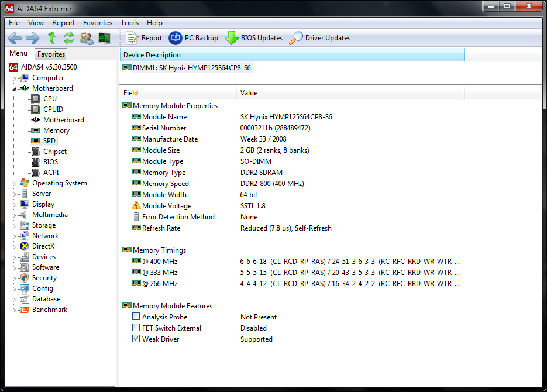Select DIMM1: SK Hynix device entry
This screenshot has height=392, width=547.
pyautogui.click(x=187, y=68)
